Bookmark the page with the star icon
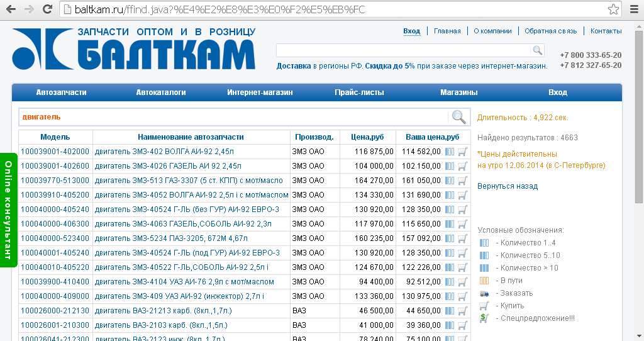Image resolution: width=644 pixels, height=341 pixels. click(x=613, y=9)
